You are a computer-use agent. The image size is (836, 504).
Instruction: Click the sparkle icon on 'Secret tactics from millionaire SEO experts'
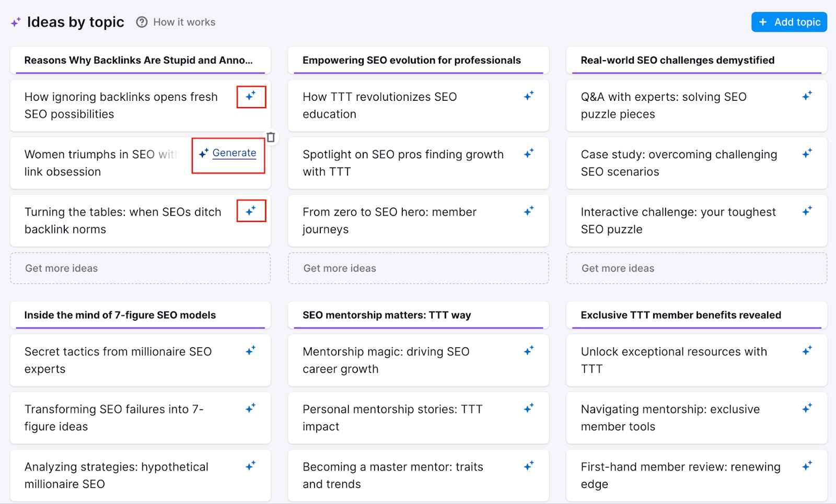click(x=251, y=349)
